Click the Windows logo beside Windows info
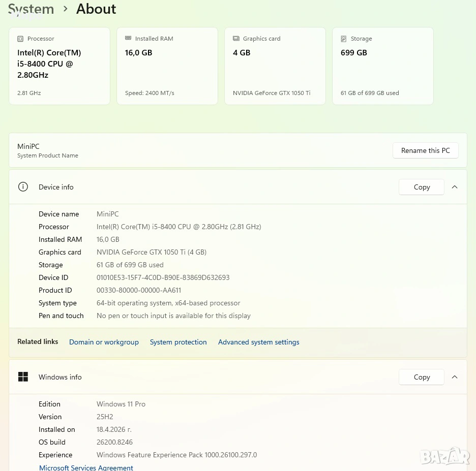Screen dimensions: 476x471 coord(23,377)
